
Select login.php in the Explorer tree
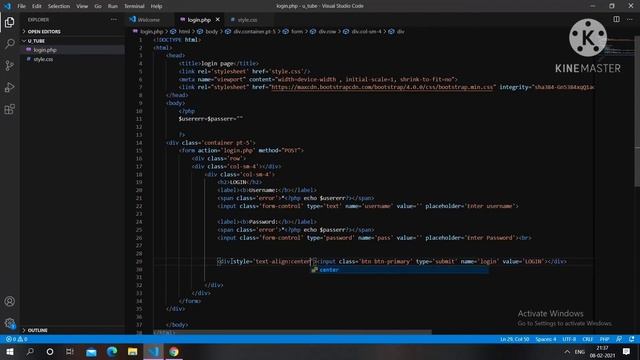click(45, 50)
